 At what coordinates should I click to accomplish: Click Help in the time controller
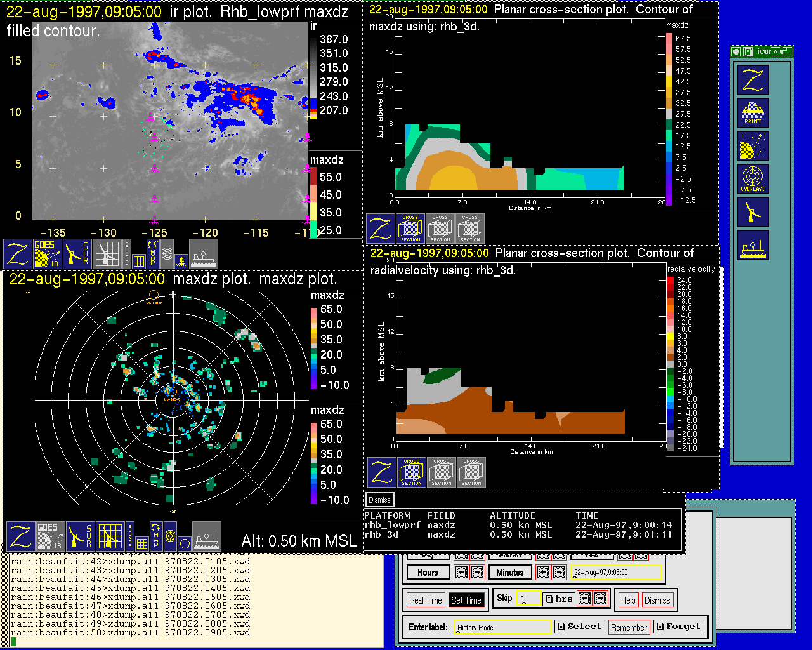pyautogui.click(x=628, y=600)
